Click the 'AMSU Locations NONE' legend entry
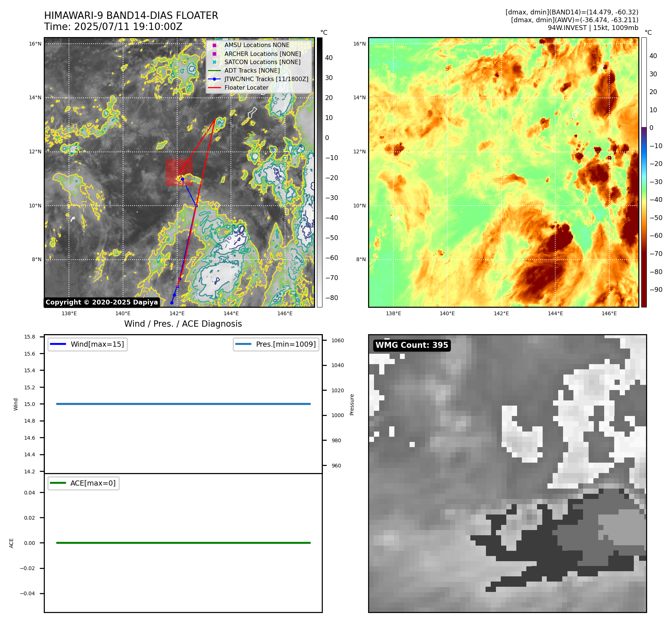The width and height of the screenshot is (672, 626). tap(257, 45)
